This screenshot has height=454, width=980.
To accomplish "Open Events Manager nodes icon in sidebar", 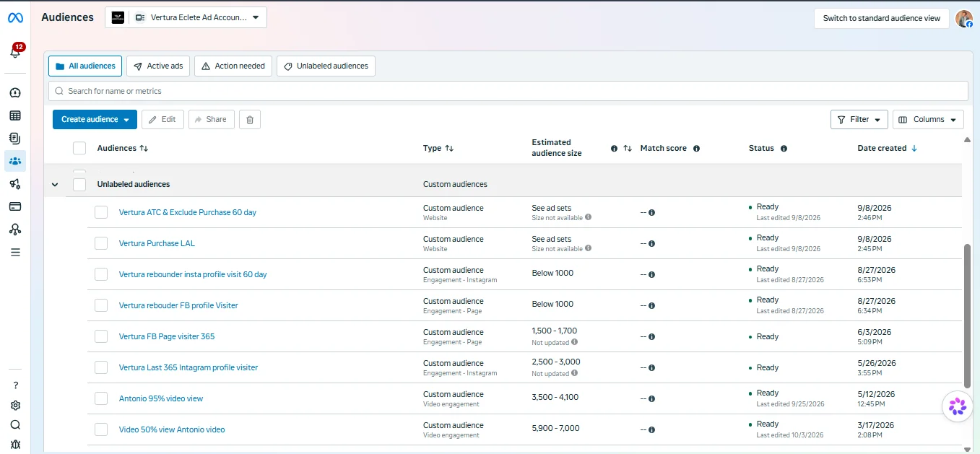I will click(x=15, y=230).
